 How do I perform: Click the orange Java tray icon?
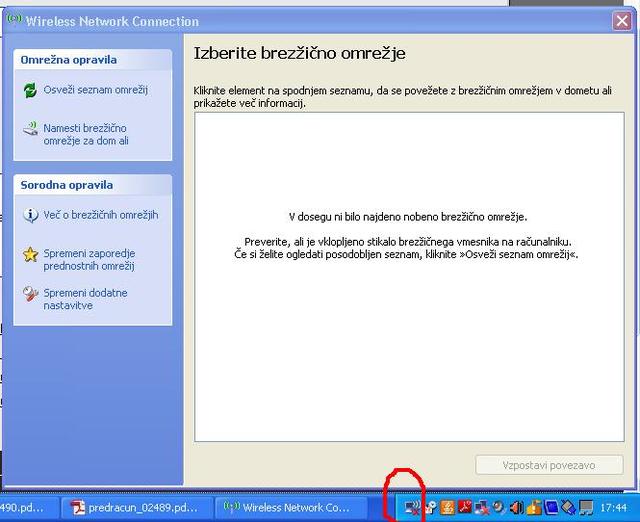pos(448,508)
